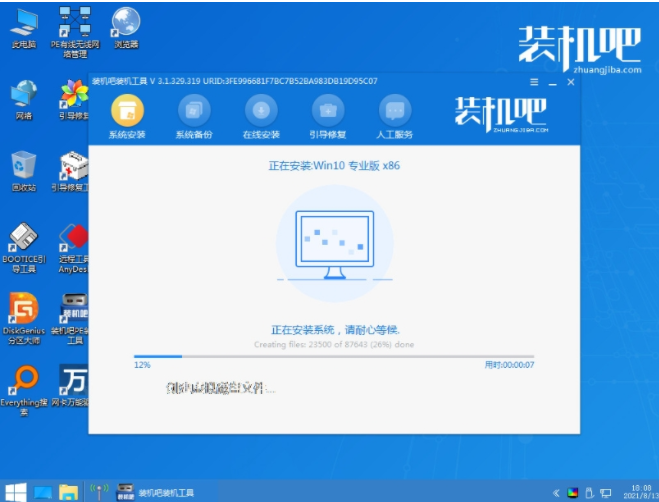Image resolution: width=659 pixels, height=502 pixels.
Task: Open the wireless network taskbar icon
Action: click(x=99, y=491)
